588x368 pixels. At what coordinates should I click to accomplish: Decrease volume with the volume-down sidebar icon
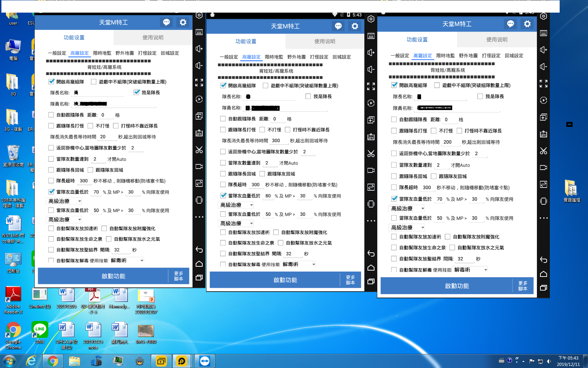199,65
